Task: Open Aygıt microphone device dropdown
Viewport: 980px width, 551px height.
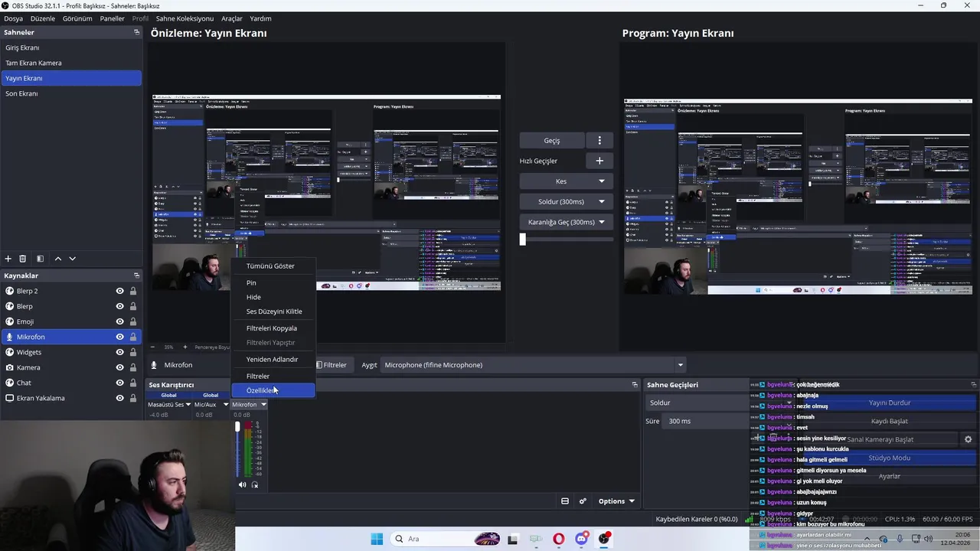Action: [x=532, y=365]
